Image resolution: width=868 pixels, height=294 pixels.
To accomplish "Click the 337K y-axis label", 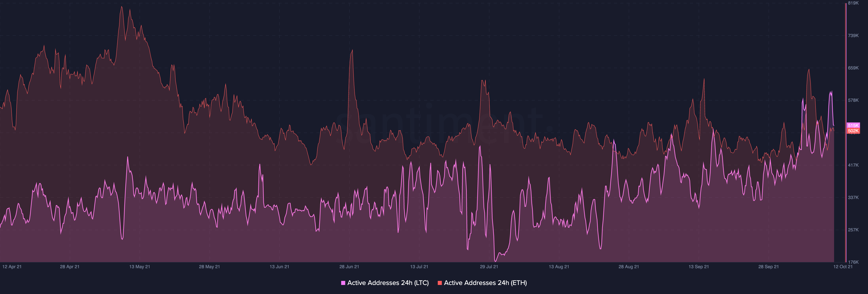I will pos(853,198).
